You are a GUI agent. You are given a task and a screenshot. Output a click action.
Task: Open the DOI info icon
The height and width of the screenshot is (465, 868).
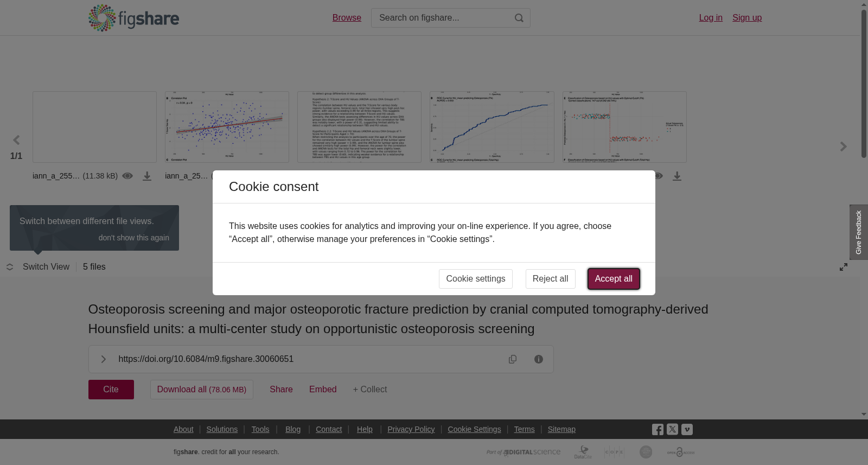coord(539,359)
